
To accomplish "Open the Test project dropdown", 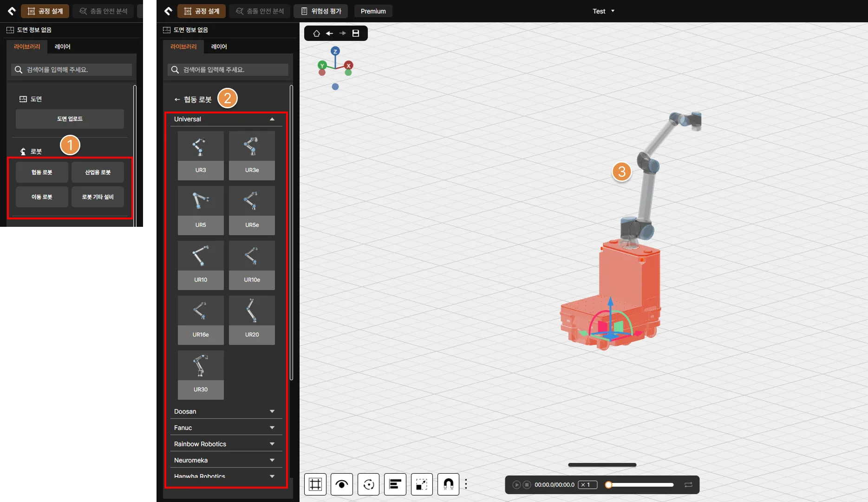I will click(603, 11).
